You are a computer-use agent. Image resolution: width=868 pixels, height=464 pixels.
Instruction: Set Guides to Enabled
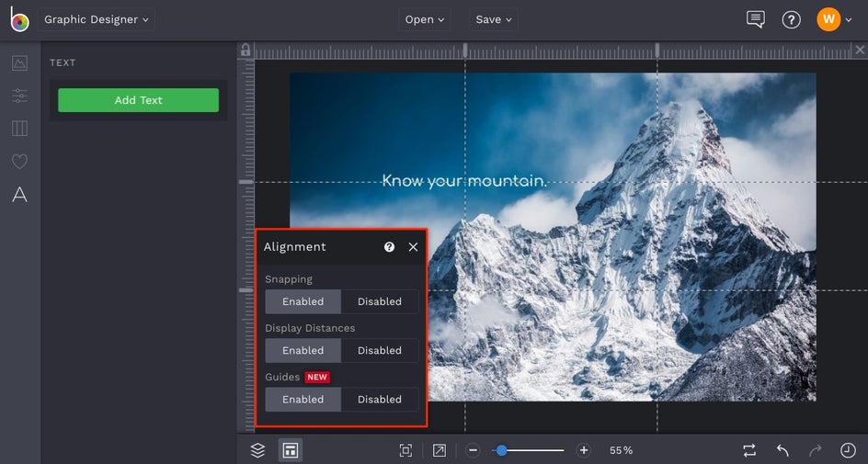coord(303,400)
